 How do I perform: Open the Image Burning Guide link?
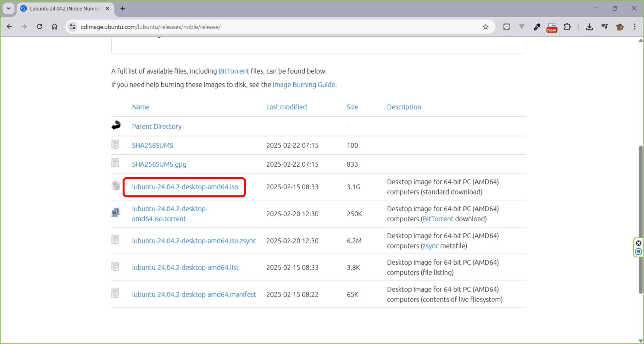(303, 85)
